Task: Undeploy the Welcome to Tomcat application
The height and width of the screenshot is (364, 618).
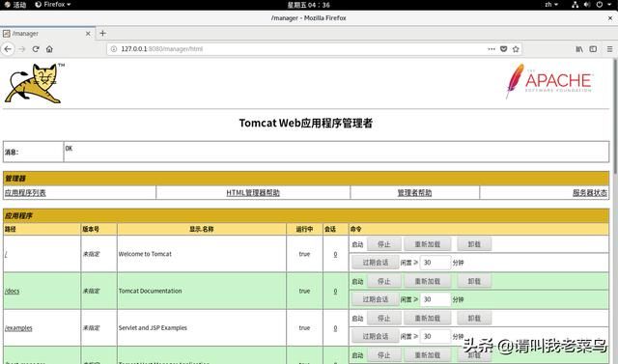Action: click(474, 244)
